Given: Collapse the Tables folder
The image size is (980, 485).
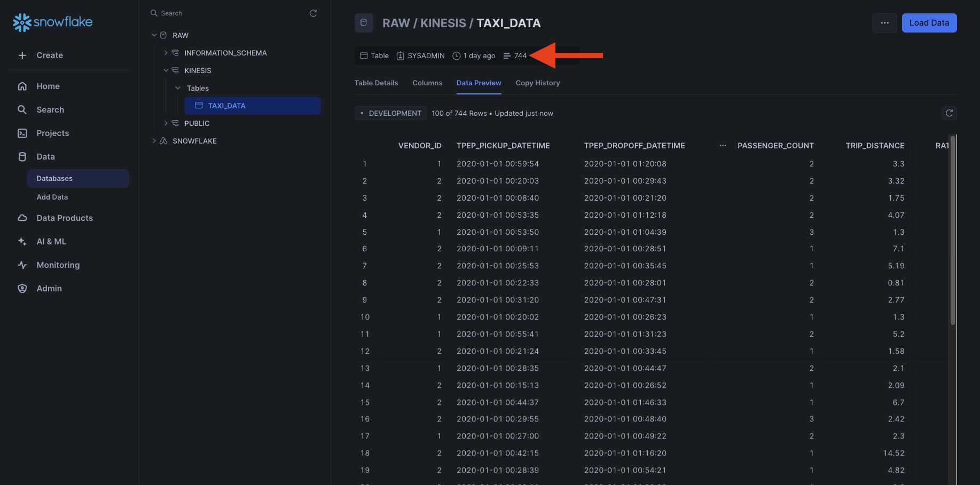Looking at the screenshot, I should pos(178,88).
